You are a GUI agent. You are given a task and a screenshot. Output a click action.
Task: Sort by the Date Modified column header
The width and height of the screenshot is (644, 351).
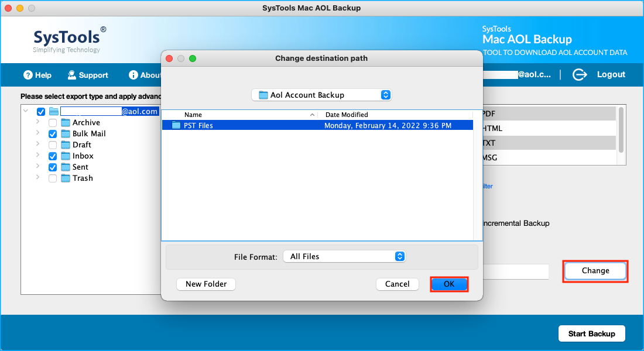[395, 115]
